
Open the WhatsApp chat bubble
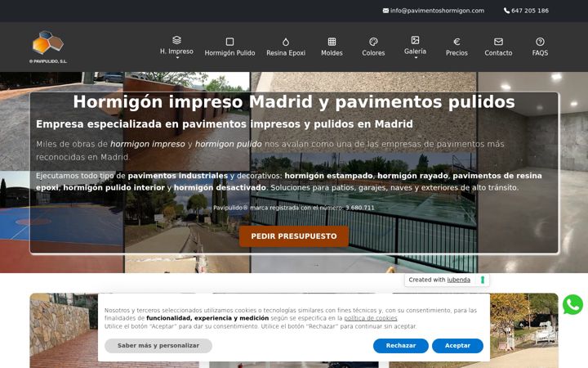coord(572,304)
